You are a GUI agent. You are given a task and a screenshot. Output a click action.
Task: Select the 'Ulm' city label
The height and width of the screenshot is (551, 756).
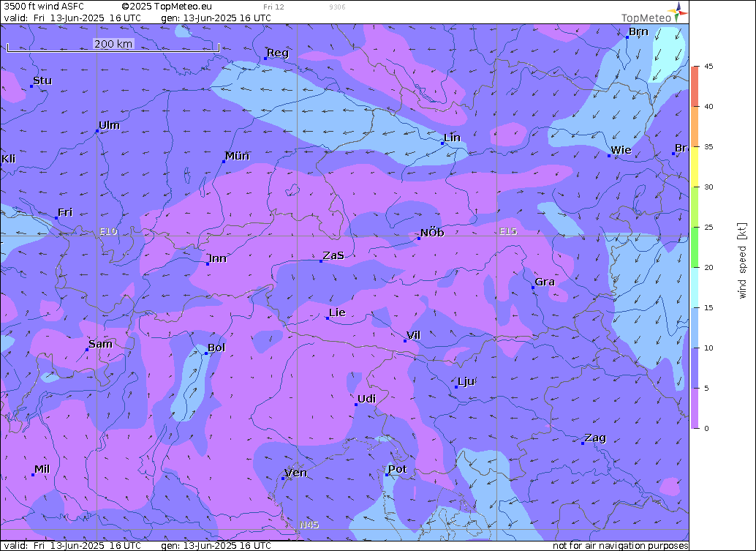[x=110, y=125]
